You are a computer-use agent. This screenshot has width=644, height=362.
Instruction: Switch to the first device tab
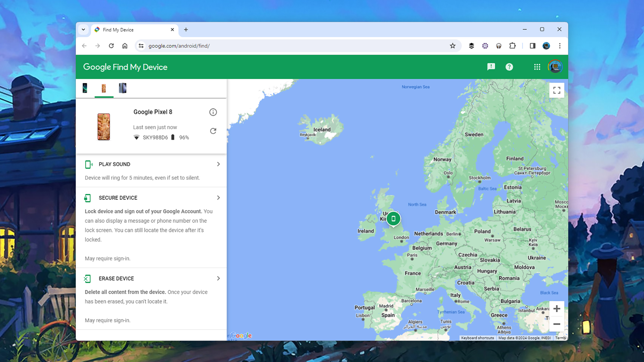(x=85, y=88)
